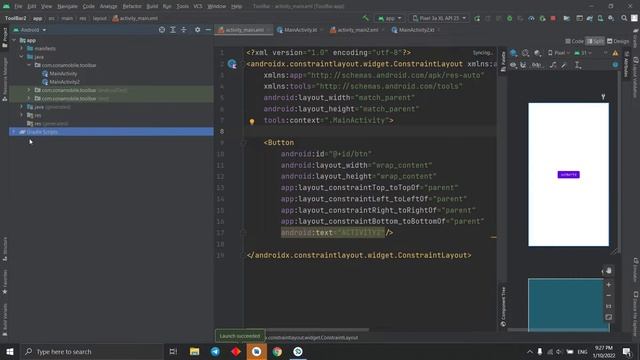Open File Explorer from the taskbar
The height and width of the screenshot is (360, 640).
pyautogui.click(x=195, y=352)
